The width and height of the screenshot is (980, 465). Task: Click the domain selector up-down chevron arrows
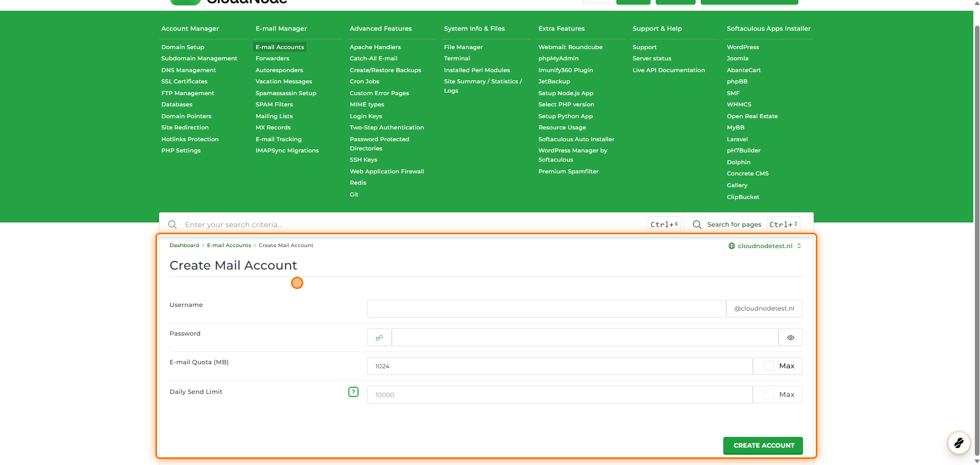[799, 246]
